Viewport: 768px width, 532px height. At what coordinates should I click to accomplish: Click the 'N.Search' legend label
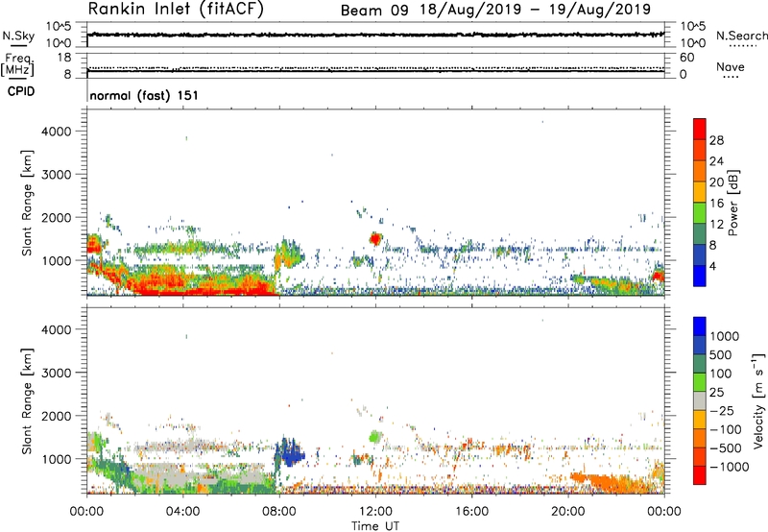point(741,36)
